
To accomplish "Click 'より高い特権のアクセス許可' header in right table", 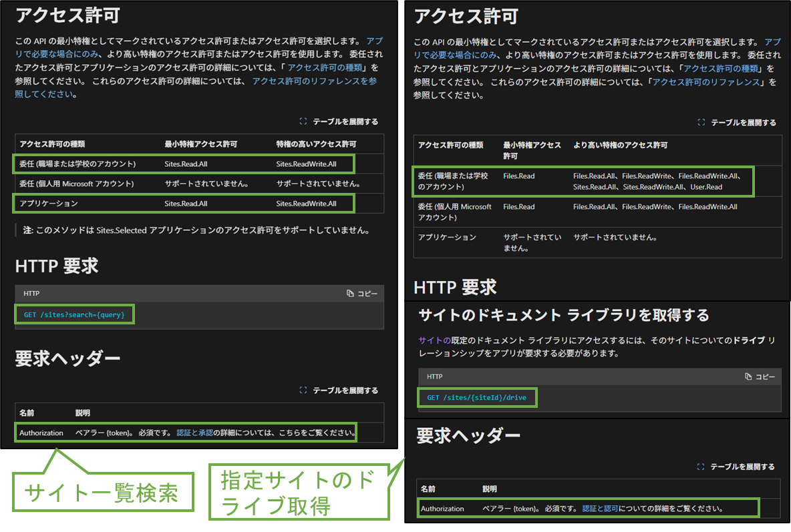I will pyautogui.click(x=620, y=146).
